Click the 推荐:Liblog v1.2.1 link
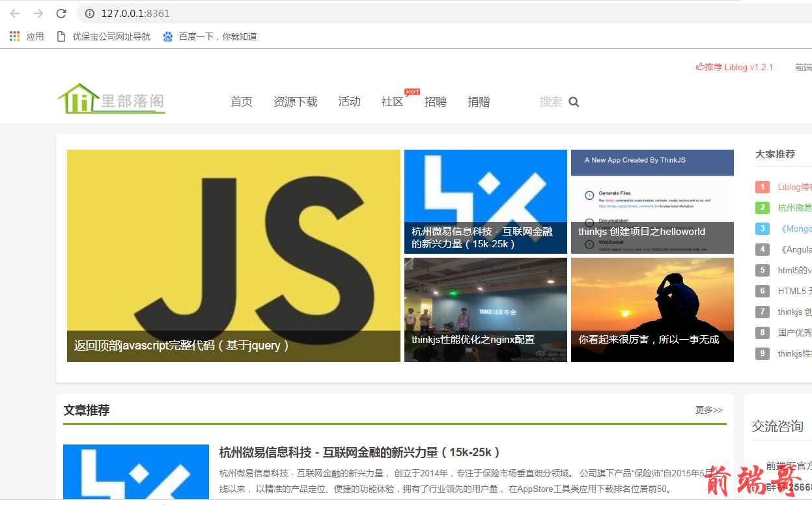The width and height of the screenshot is (812, 505). (x=735, y=67)
